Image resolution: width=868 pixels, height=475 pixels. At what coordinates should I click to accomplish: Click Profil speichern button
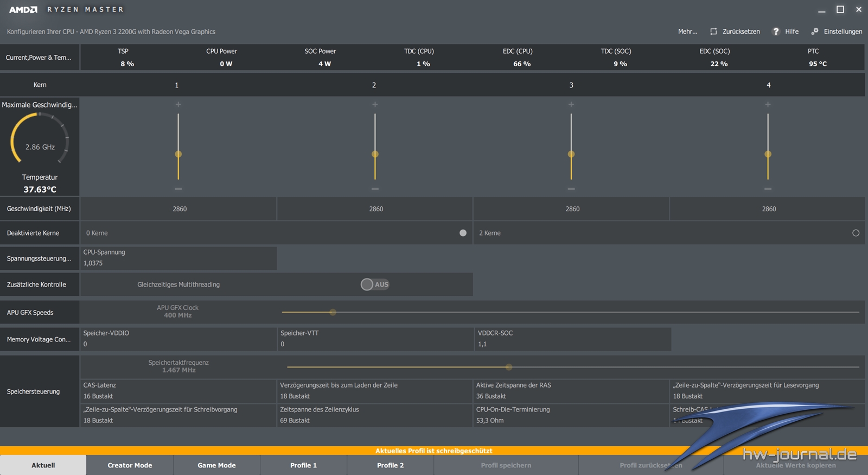(506, 465)
